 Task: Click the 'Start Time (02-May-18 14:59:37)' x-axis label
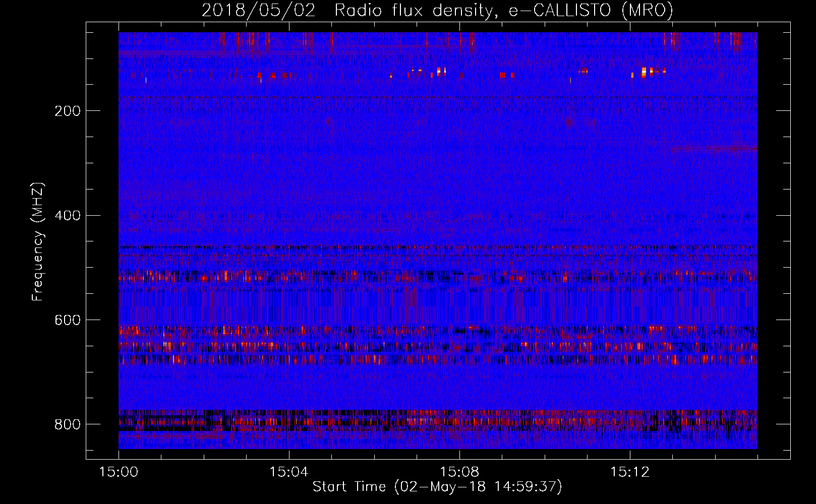[x=437, y=487]
